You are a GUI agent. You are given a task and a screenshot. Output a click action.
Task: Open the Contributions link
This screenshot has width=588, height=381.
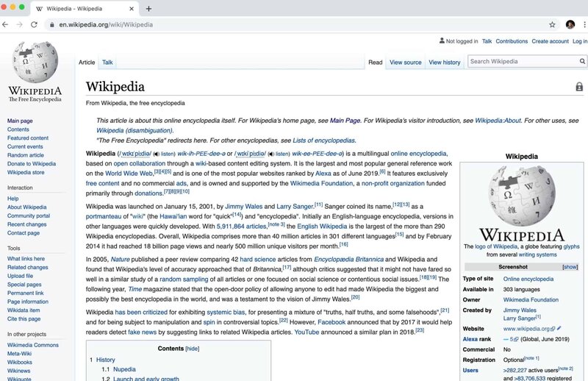tap(512, 41)
